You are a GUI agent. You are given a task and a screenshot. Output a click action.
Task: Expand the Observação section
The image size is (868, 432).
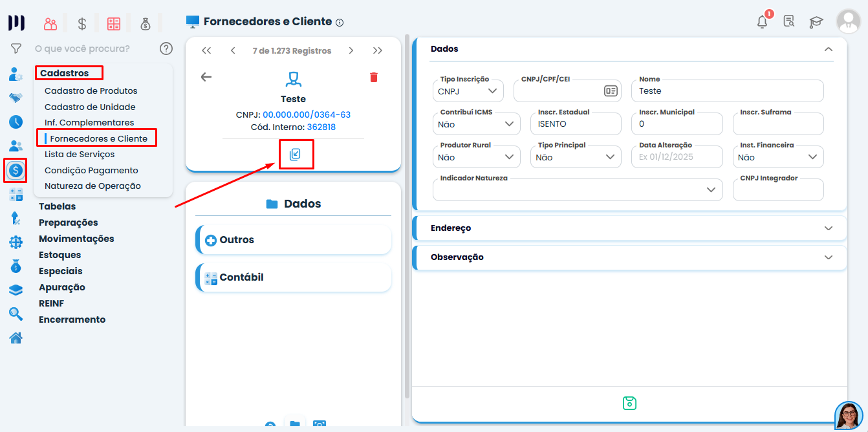pyautogui.click(x=629, y=257)
